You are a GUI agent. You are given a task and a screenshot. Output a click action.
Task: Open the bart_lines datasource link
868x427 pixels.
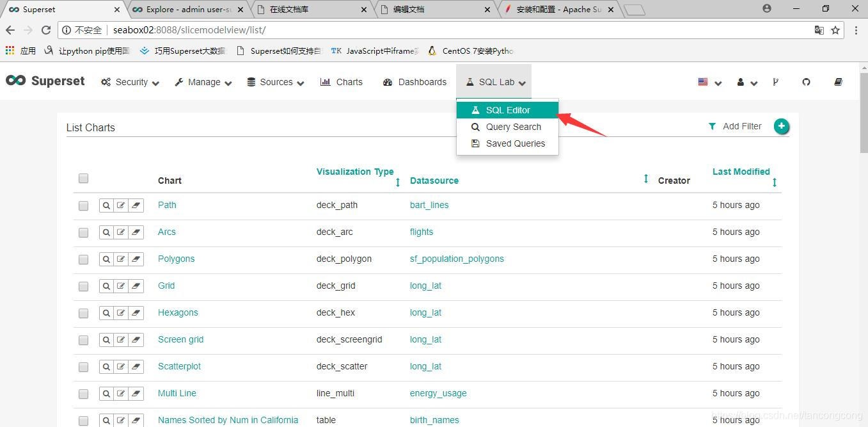[429, 205]
